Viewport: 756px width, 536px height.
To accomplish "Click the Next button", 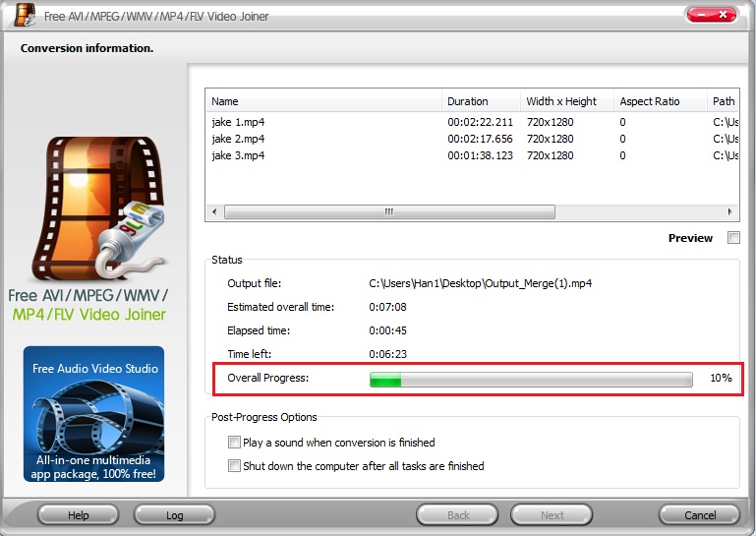I will pos(552,515).
